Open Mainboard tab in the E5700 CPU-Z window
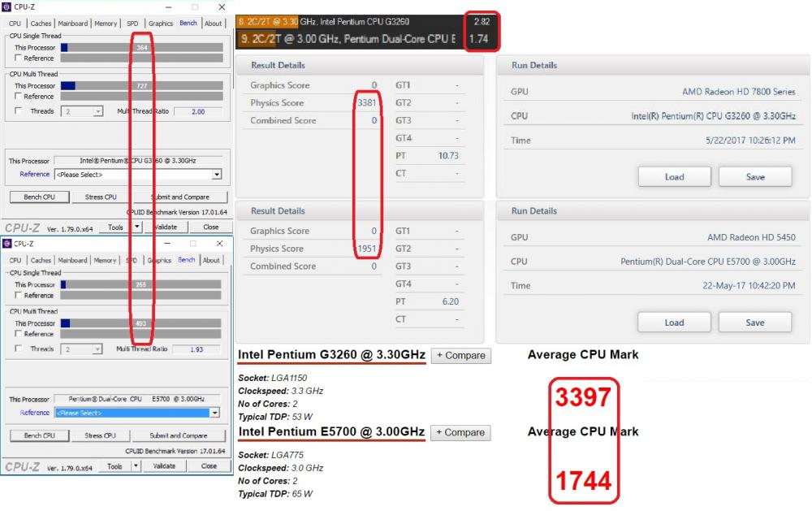Screen dimensions: 812x511 (72, 260)
